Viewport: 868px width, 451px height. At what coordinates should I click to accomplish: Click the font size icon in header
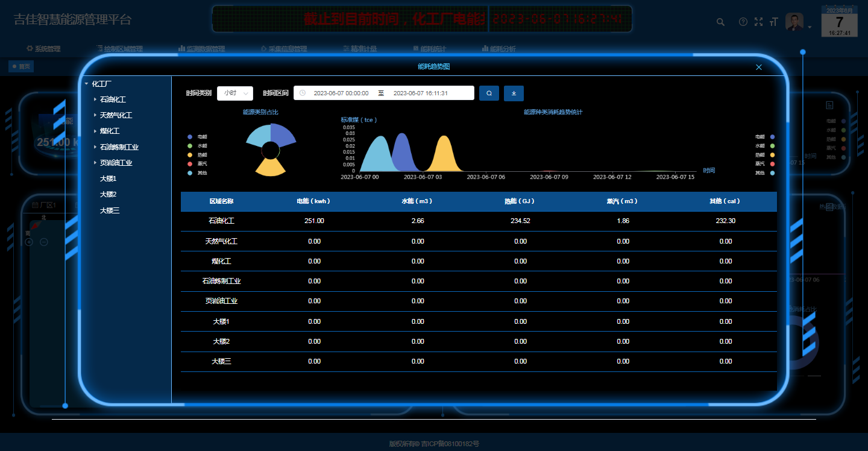774,22
